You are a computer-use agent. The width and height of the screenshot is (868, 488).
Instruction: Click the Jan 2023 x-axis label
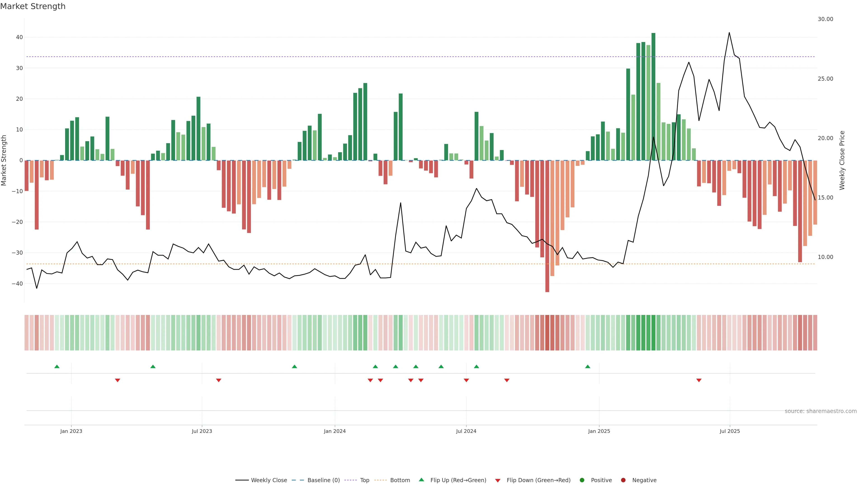tap(71, 431)
